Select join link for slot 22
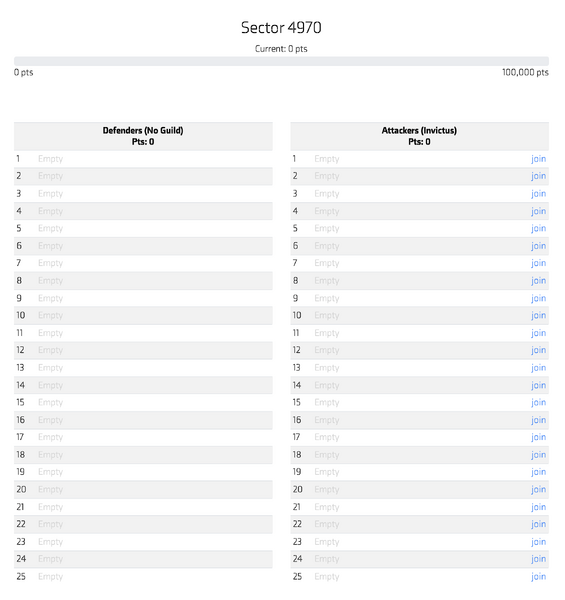Screen dimensions: 565x600 click(538, 524)
